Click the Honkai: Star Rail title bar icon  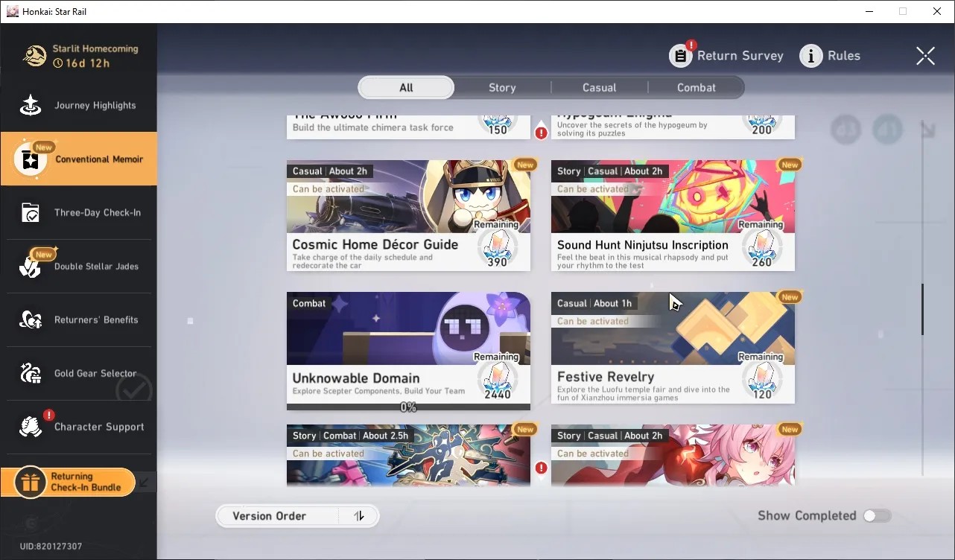point(12,11)
